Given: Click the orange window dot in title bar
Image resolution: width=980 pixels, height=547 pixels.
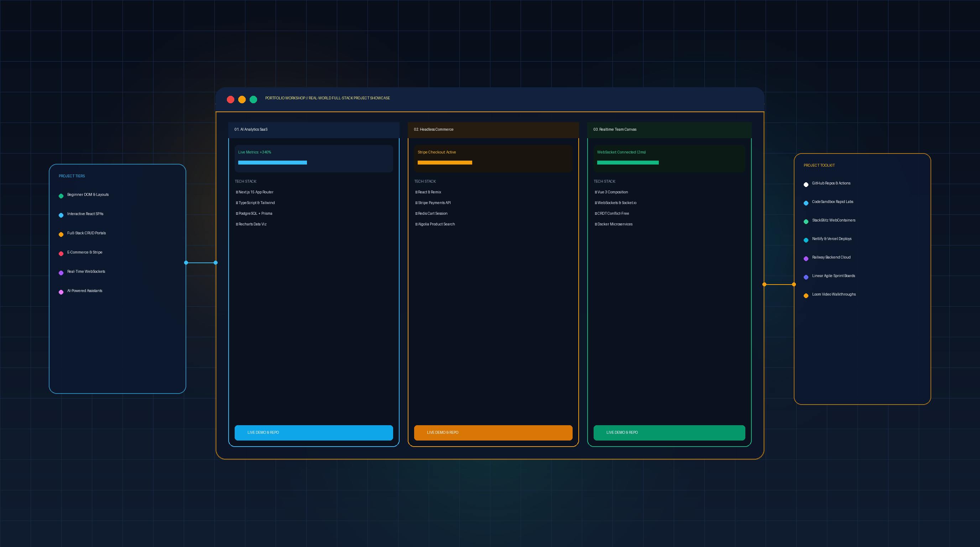Looking at the screenshot, I should click(242, 99).
